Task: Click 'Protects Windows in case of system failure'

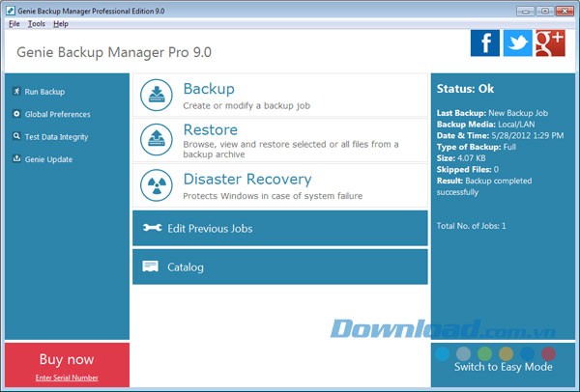Action: 273,196
